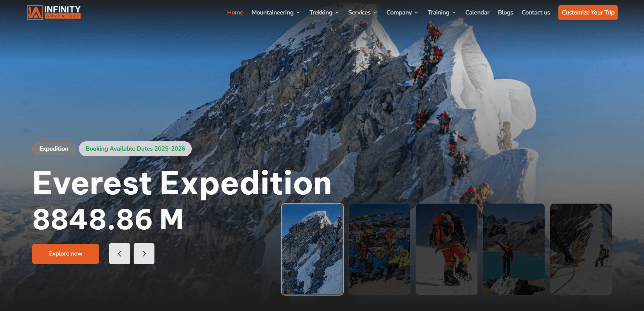Click the Infinity Adventure logo
The height and width of the screenshot is (311, 644).
(54, 12)
